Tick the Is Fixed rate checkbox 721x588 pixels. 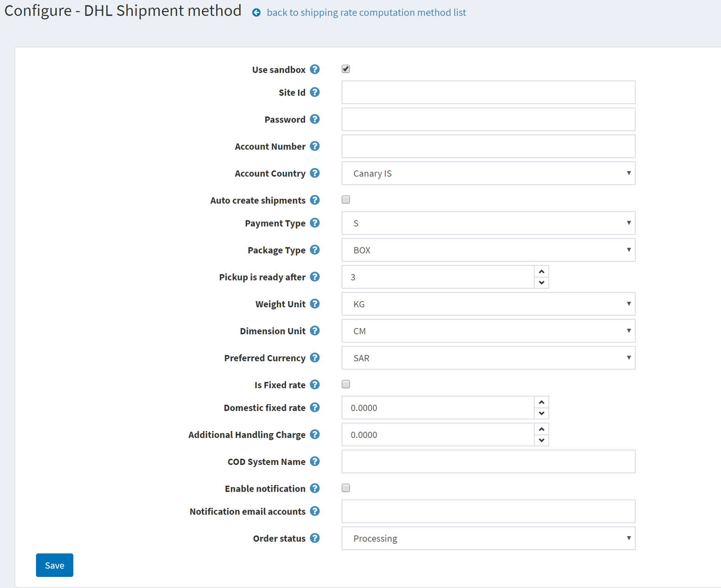pos(346,384)
